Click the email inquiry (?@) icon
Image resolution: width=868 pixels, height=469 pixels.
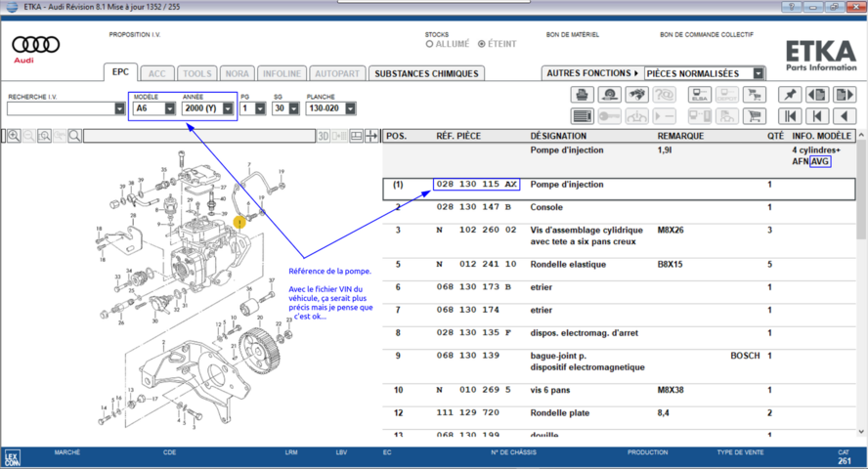coord(665,95)
